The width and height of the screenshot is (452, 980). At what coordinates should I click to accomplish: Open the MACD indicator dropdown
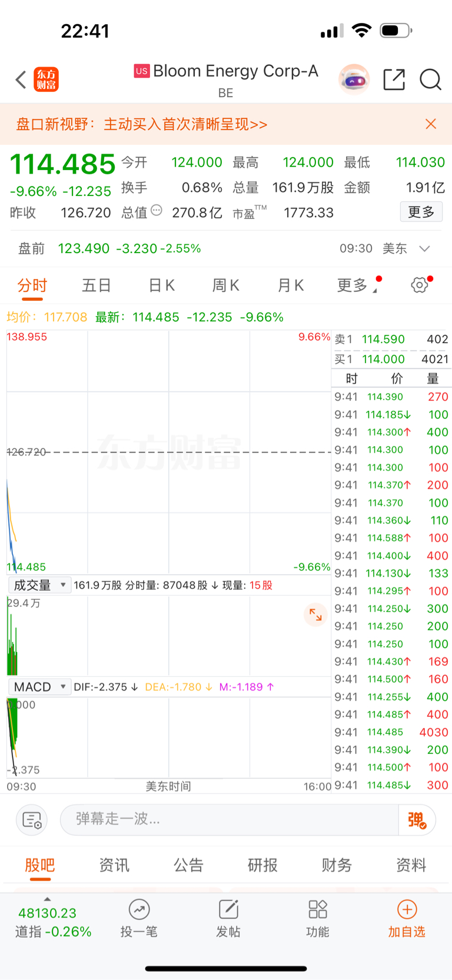39,687
